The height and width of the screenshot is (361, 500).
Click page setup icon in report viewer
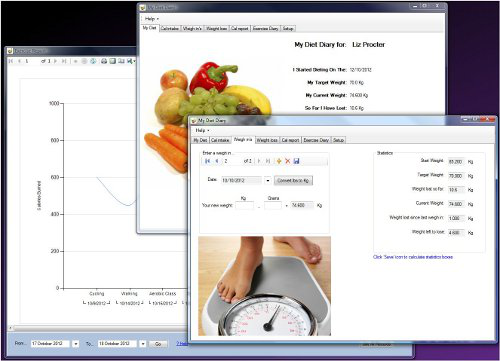tap(121, 61)
